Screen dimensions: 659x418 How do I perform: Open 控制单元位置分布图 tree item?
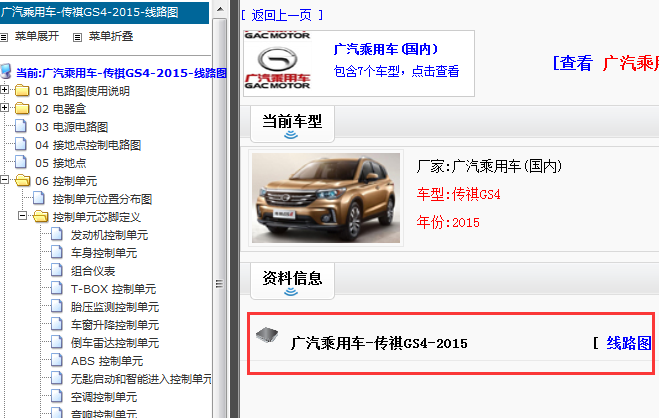pyautogui.click(x=102, y=199)
